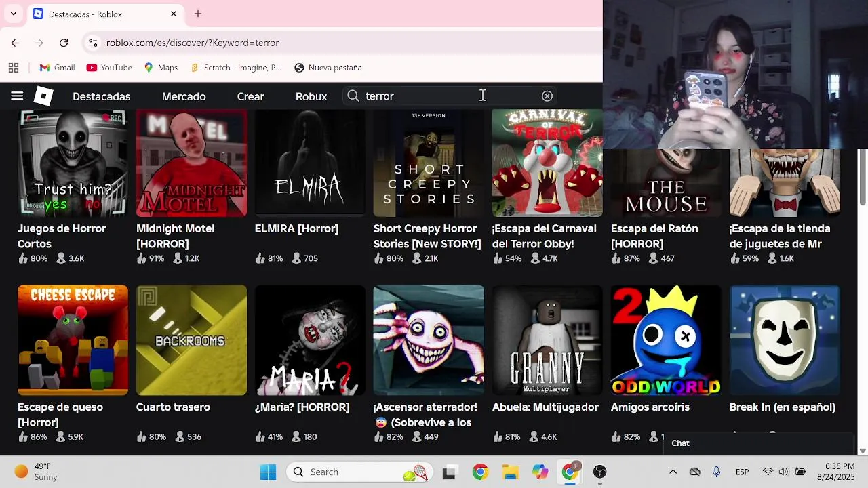Expand the tab search dropdown arrow
Image resolution: width=868 pixels, height=488 pixels.
coord(14,14)
